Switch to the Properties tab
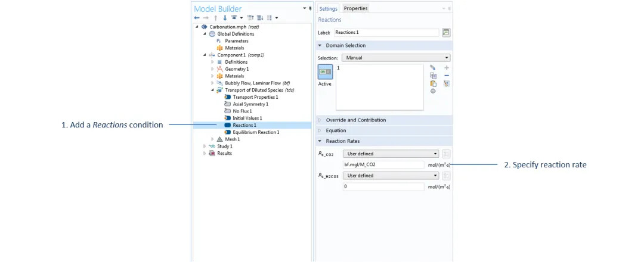This screenshot has width=644, height=262. 355,8
